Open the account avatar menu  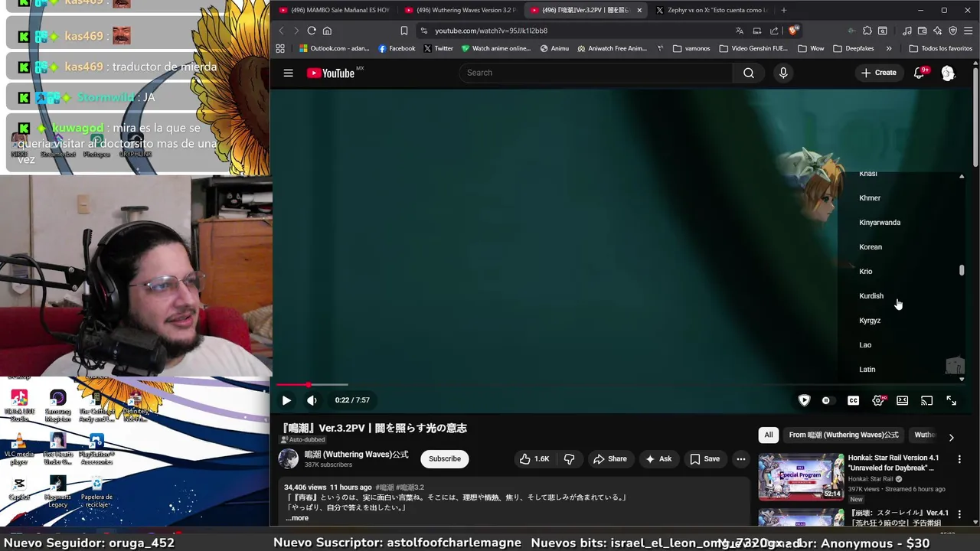[x=948, y=73]
